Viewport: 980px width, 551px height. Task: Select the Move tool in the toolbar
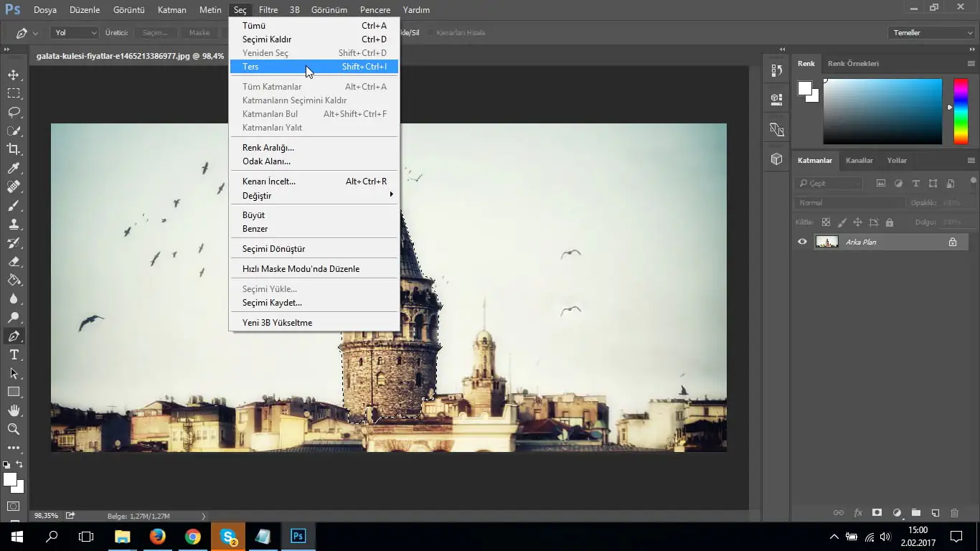pyautogui.click(x=14, y=75)
